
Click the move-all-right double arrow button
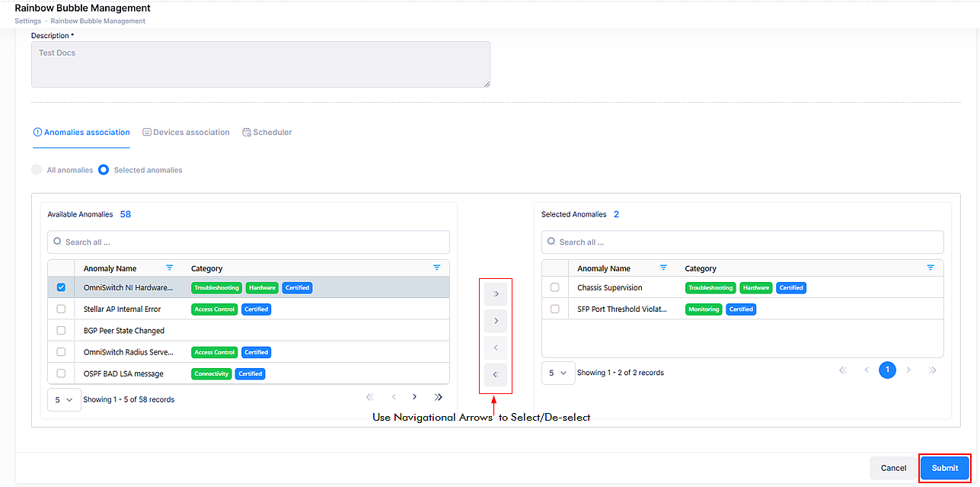[x=495, y=293]
